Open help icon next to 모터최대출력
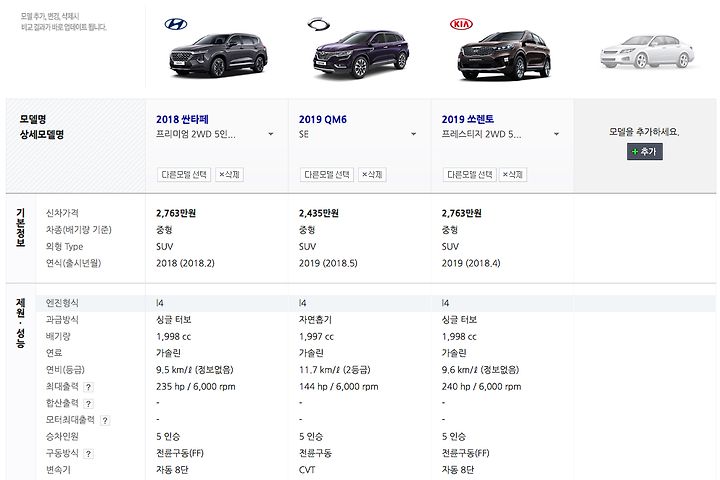The image size is (720, 480). click(x=105, y=420)
